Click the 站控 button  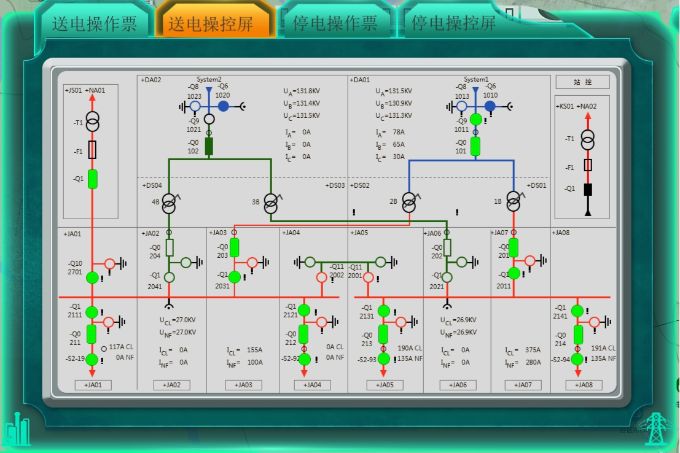point(582,81)
